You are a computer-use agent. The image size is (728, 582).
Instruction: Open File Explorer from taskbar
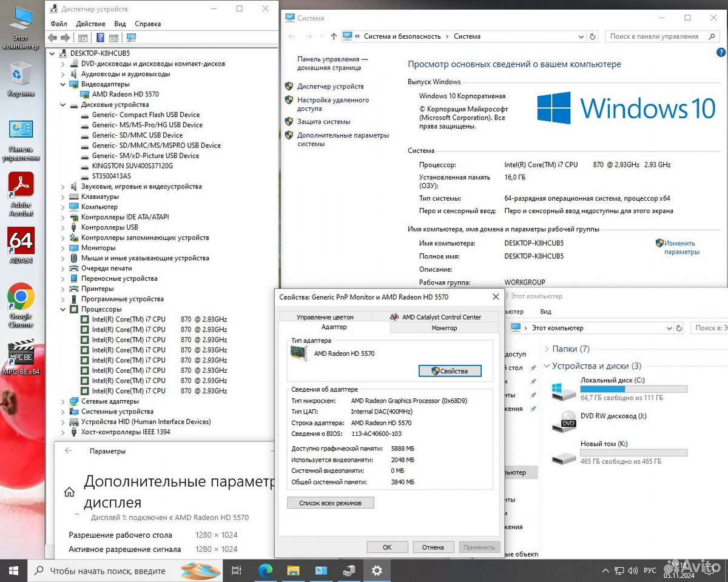pyautogui.click(x=293, y=570)
